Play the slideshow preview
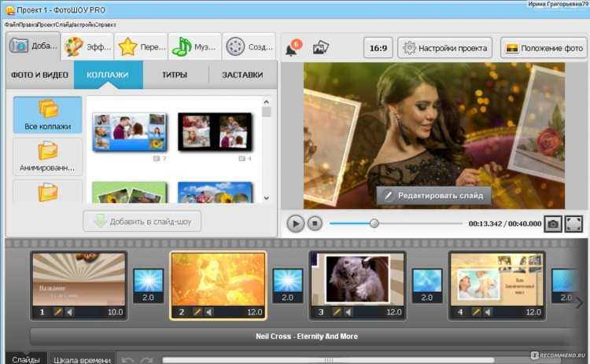 click(x=295, y=223)
